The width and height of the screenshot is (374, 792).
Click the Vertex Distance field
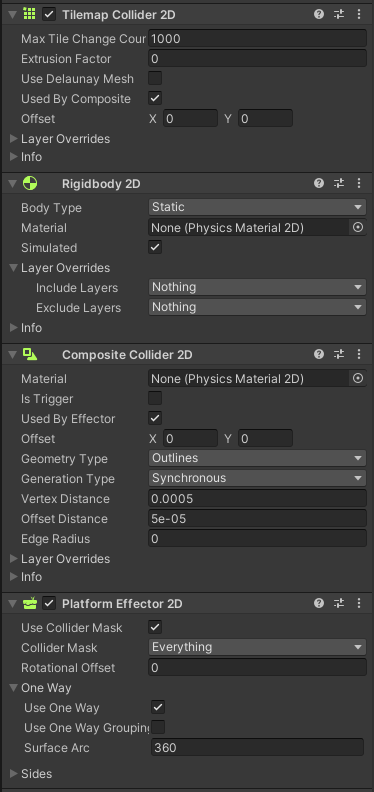point(257,499)
